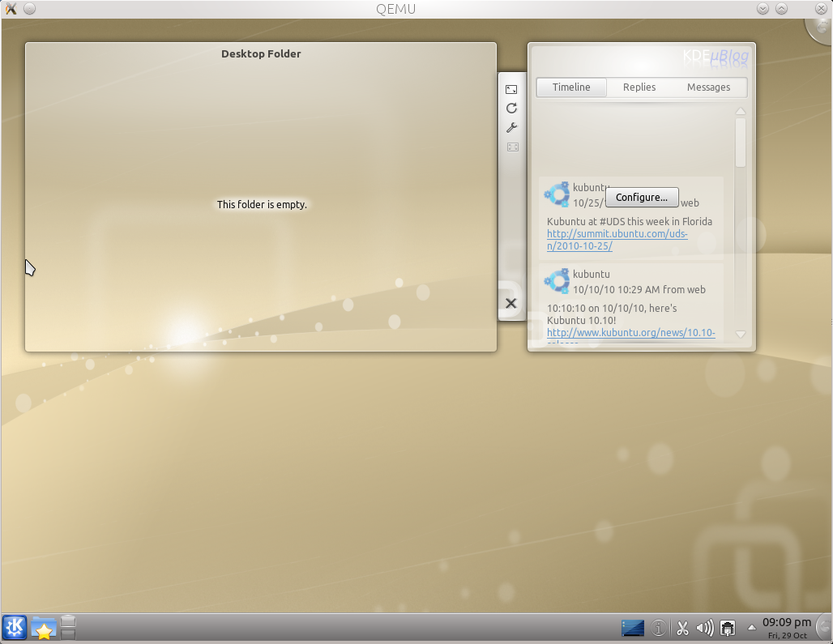Click the network plug icon in the tray

[728, 629]
